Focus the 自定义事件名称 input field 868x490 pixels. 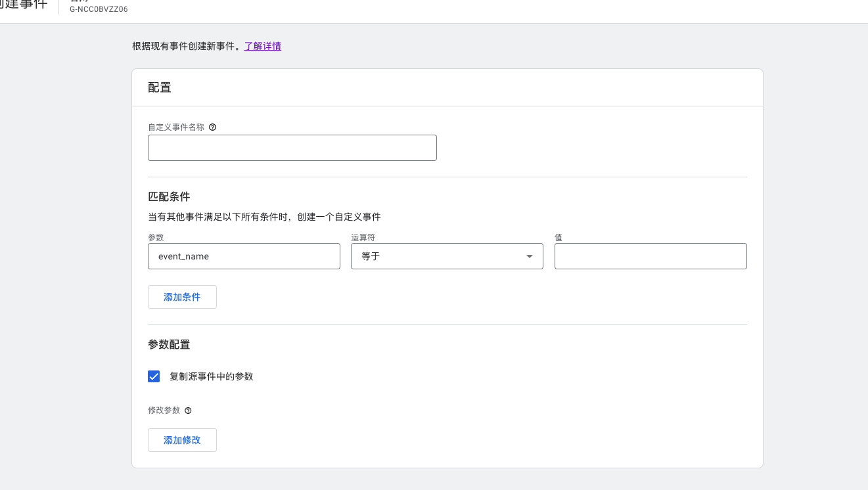click(x=292, y=148)
